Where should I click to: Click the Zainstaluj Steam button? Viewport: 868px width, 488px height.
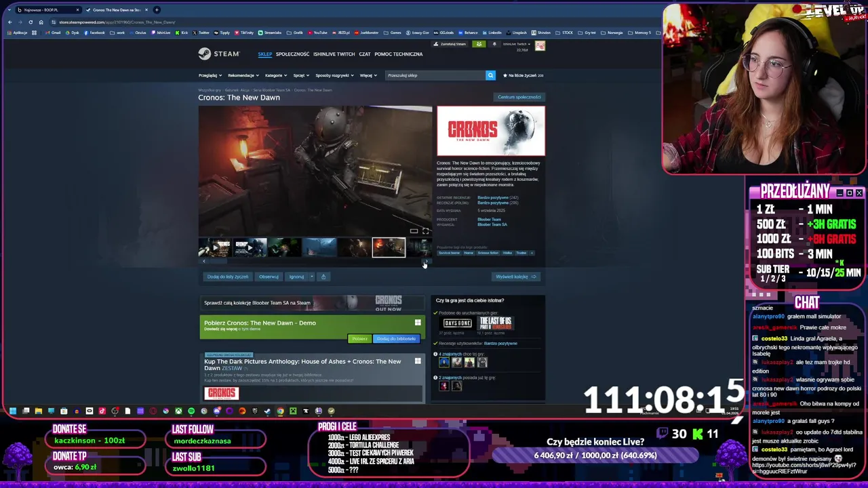pyautogui.click(x=450, y=44)
